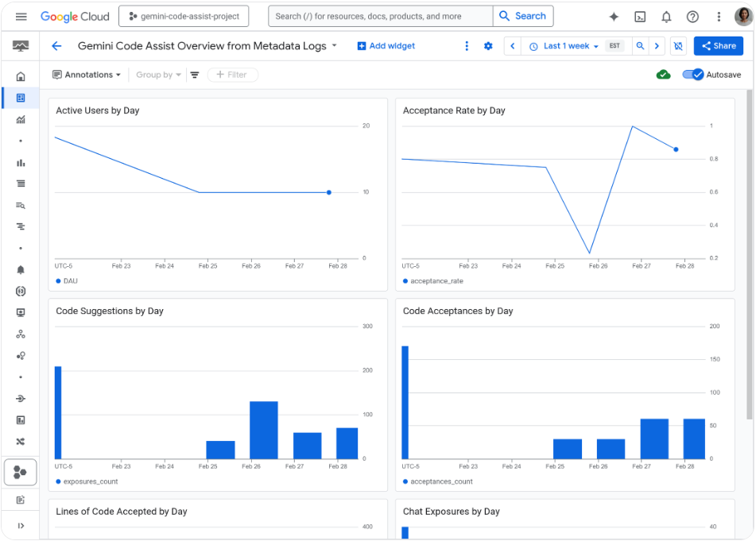The image size is (756, 541).
Task: Click Active Users by Day title
Action: pos(98,110)
